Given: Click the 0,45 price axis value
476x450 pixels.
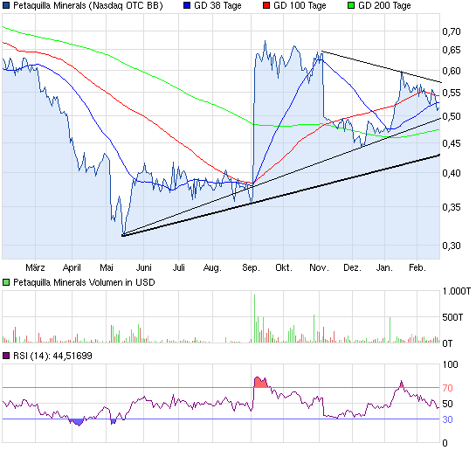Looking at the screenshot, I should (452, 143).
